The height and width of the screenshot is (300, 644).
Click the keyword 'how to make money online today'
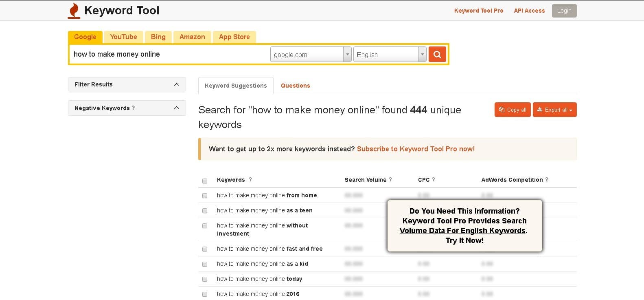259,279
